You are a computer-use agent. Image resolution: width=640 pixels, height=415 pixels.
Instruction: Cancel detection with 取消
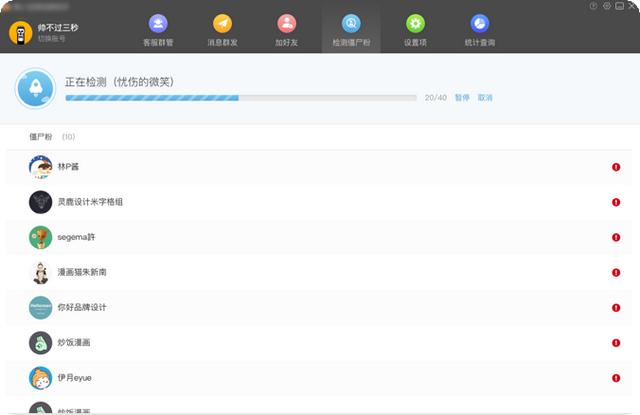click(485, 98)
